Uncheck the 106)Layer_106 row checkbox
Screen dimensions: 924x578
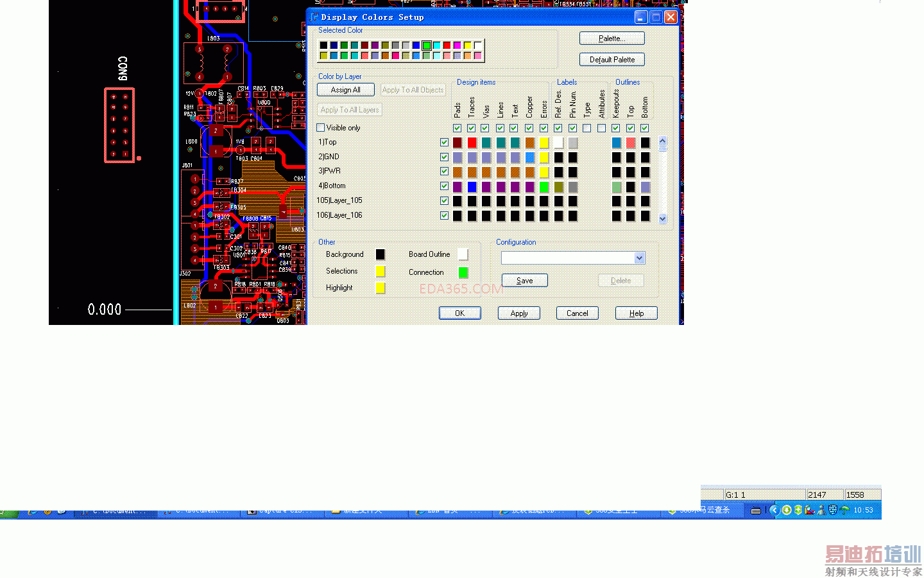444,216
